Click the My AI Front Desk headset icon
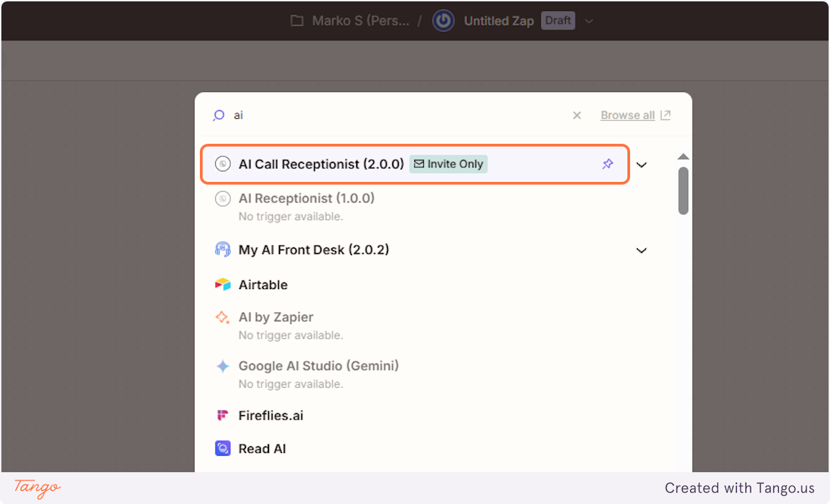The image size is (830, 504). (x=222, y=250)
